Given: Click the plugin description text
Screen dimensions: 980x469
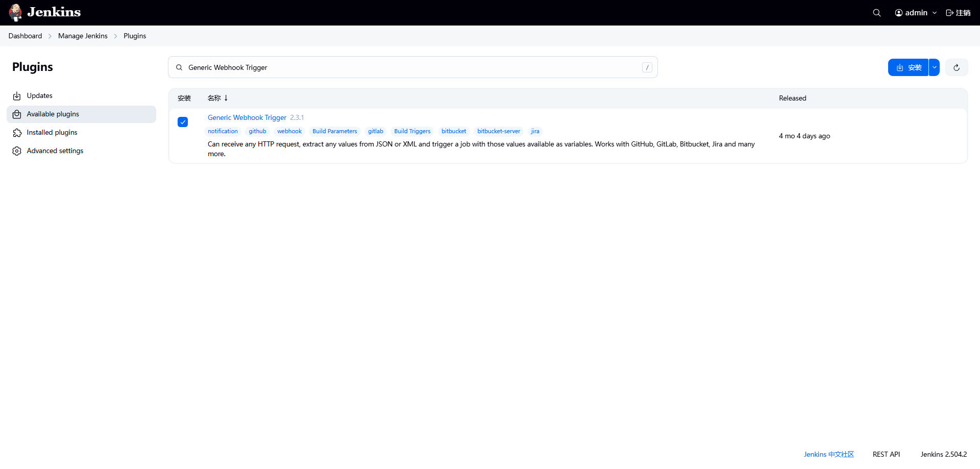Looking at the screenshot, I should pyautogui.click(x=481, y=149).
